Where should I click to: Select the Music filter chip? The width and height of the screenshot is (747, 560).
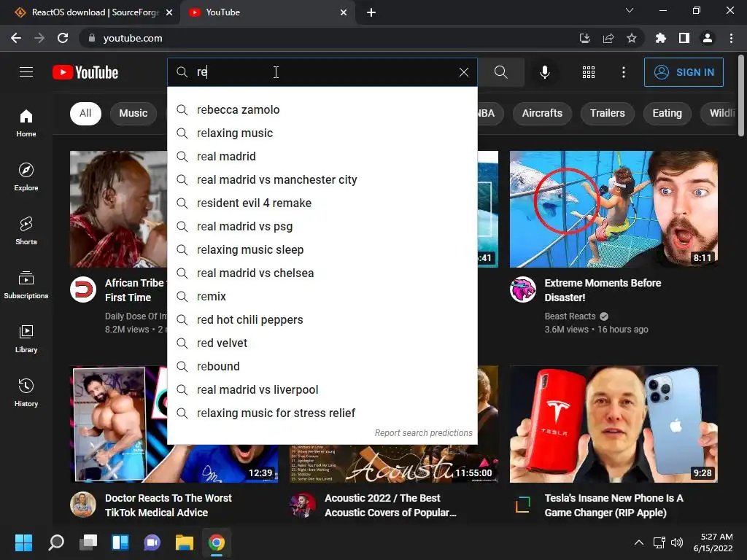(133, 113)
